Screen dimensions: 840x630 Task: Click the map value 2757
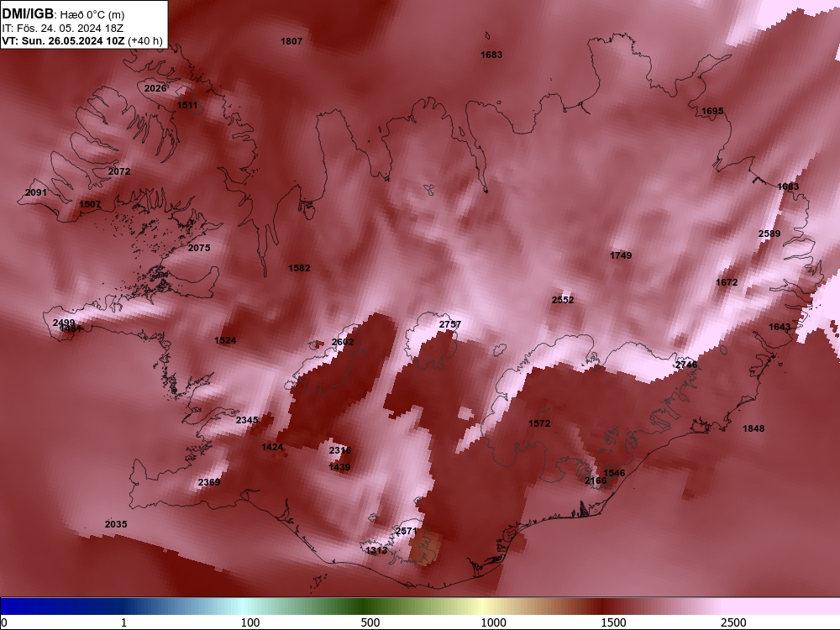coord(450,324)
